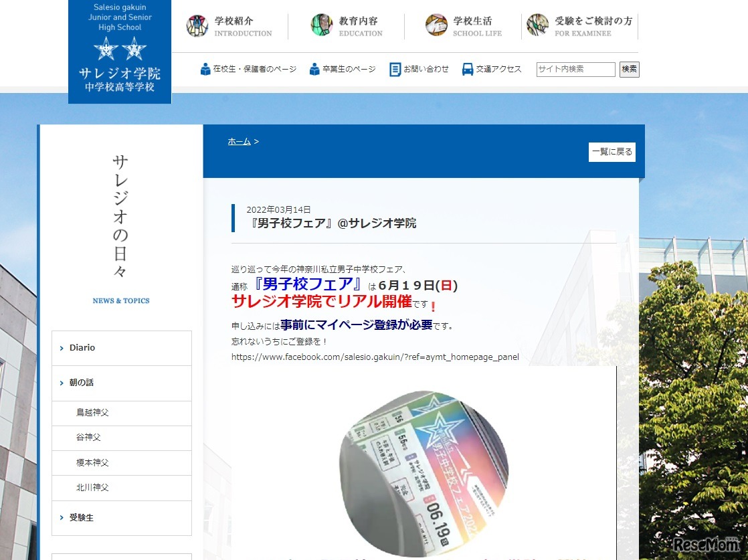Click the document icon for お問い合わせ
The width and height of the screenshot is (748, 560).
[x=395, y=69]
